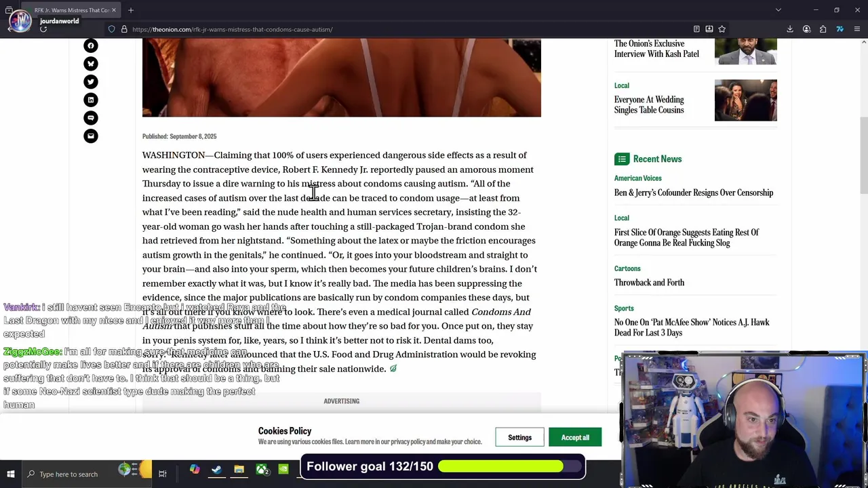Open Sports category label
Image resolution: width=868 pixels, height=488 pixels.
624,308
